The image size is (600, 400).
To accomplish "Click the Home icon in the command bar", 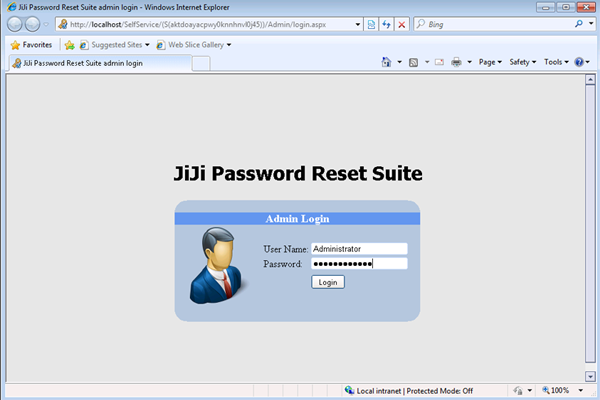I will click(x=386, y=62).
